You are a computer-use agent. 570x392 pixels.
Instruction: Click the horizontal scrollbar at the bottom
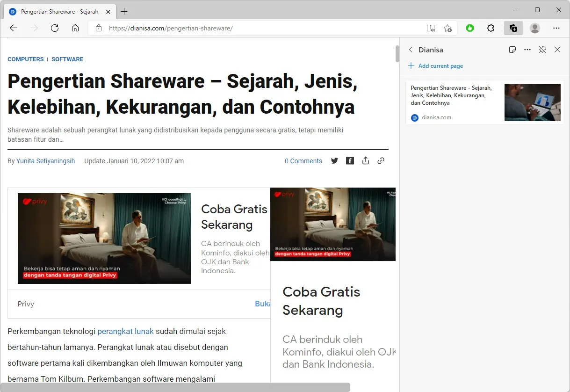tap(175, 387)
